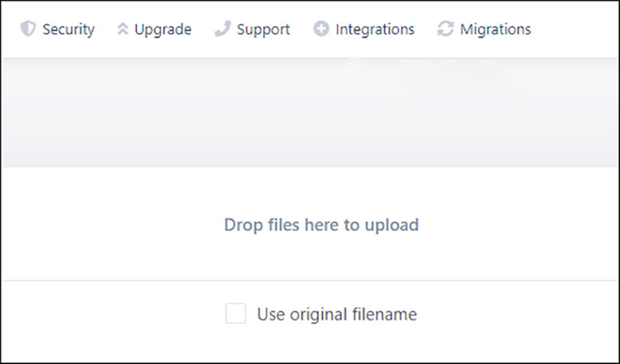The width and height of the screenshot is (620, 364).
Task: Click blank upload area right of drop text
Action: [524, 225]
